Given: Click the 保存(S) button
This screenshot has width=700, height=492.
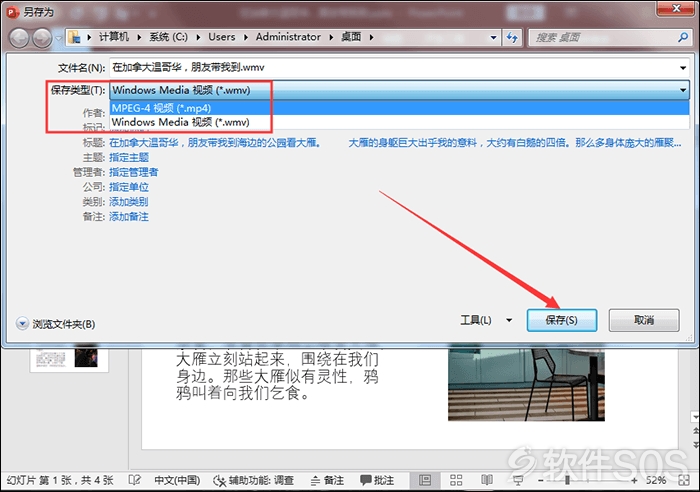Looking at the screenshot, I should 562,320.
